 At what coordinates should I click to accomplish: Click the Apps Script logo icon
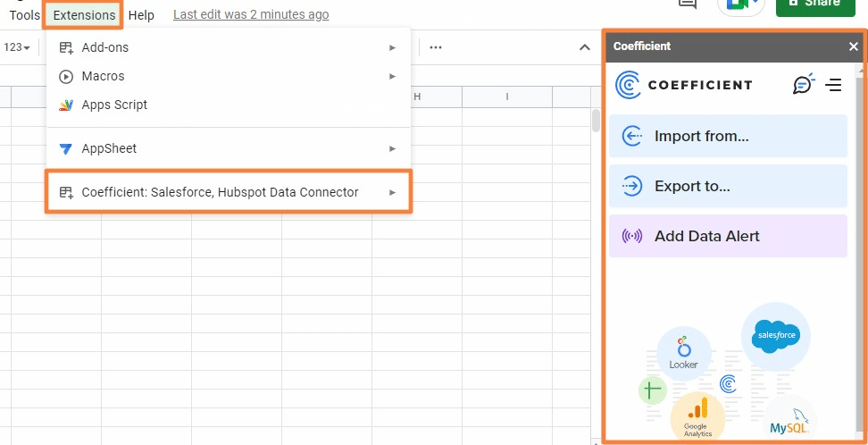pyautogui.click(x=66, y=105)
